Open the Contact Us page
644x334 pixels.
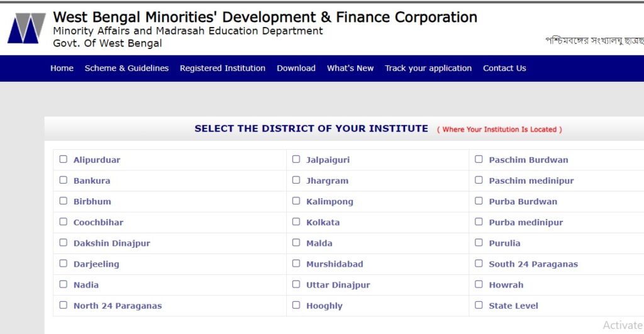point(504,68)
